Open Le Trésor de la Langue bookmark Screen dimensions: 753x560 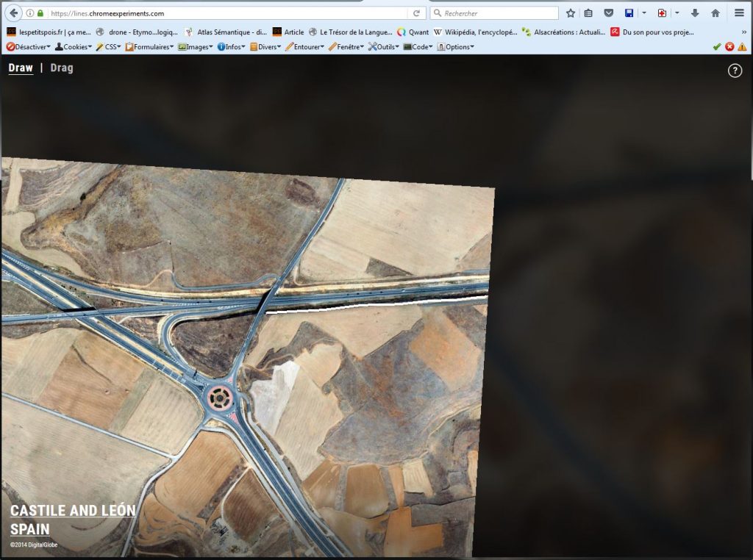[351, 32]
